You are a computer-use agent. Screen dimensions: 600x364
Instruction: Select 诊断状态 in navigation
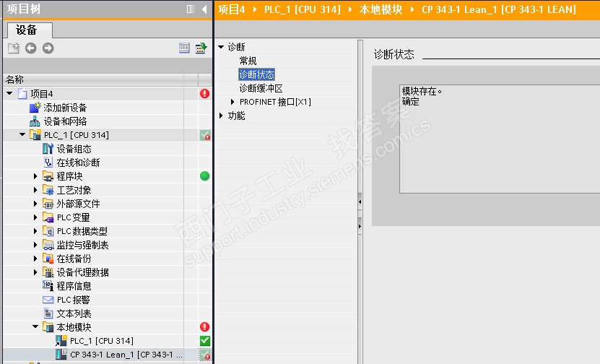257,74
